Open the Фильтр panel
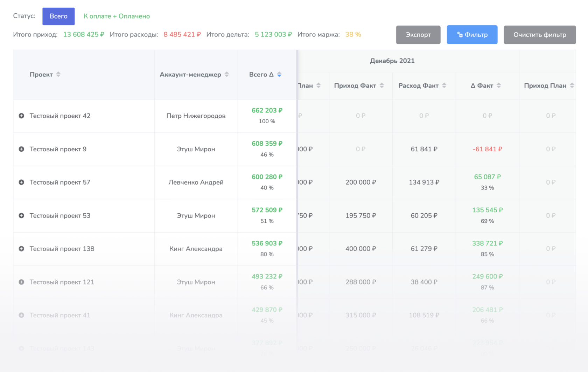This screenshot has height=372, width=588. point(472,35)
